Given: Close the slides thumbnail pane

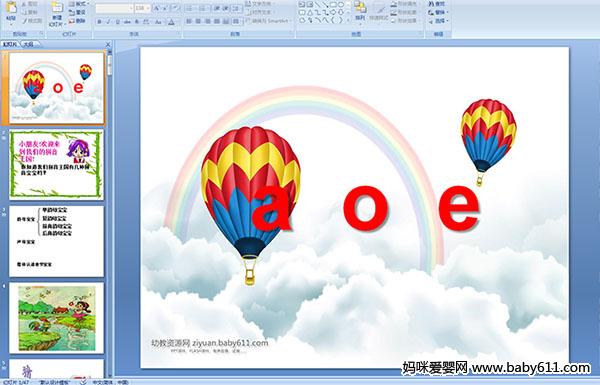Looking at the screenshot, I should [x=108, y=44].
